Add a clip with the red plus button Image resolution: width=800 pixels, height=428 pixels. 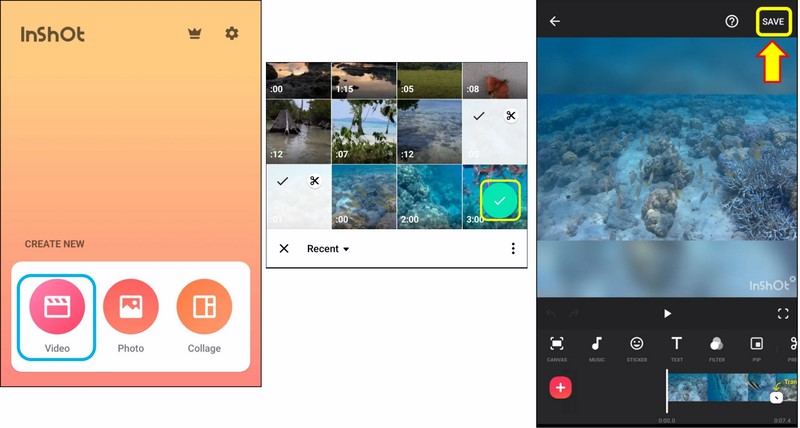tap(560, 388)
